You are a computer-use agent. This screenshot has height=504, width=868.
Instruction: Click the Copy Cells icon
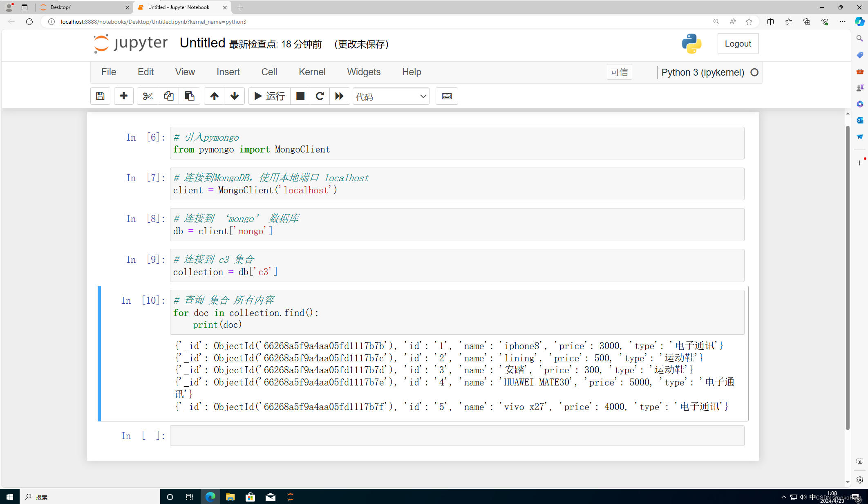(168, 96)
